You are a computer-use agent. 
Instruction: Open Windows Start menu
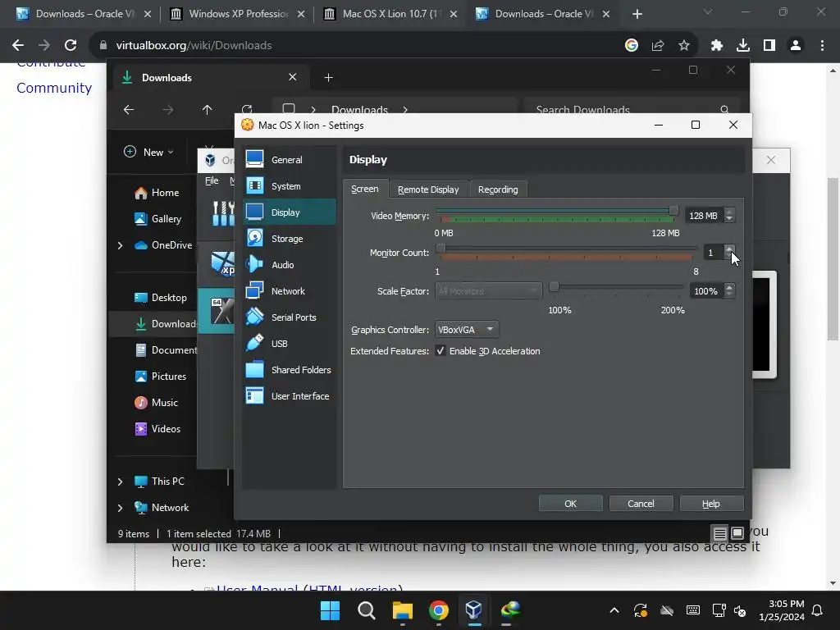click(x=330, y=610)
